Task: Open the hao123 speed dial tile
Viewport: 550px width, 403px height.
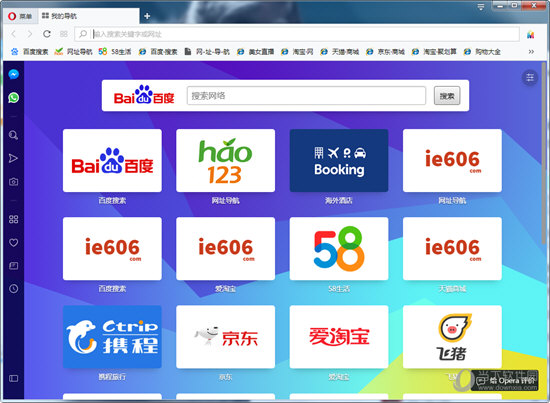Action: click(226, 161)
